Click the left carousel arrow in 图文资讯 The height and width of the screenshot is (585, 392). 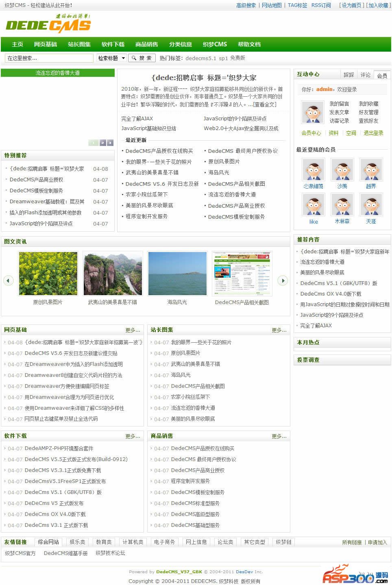[8, 280]
